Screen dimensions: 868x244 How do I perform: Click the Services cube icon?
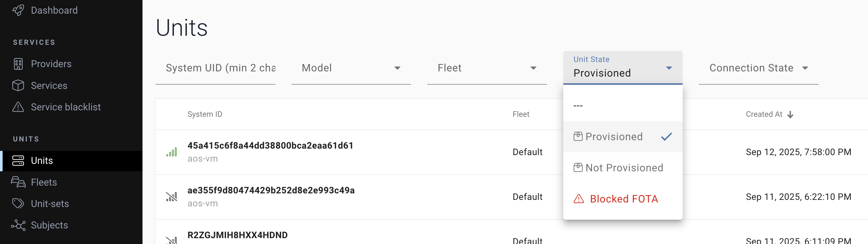18,85
